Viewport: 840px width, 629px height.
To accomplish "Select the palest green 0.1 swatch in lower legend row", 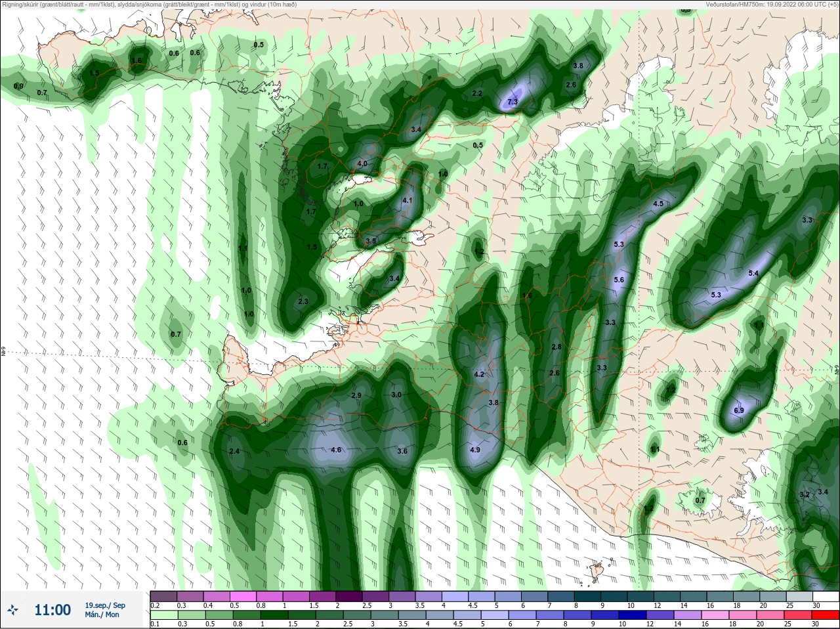I will 163,615.
